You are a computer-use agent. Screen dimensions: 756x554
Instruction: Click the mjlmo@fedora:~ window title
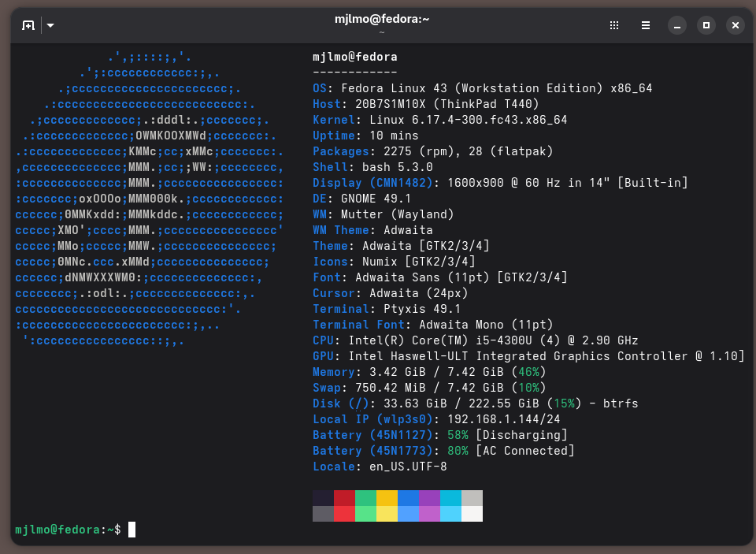tap(381, 19)
